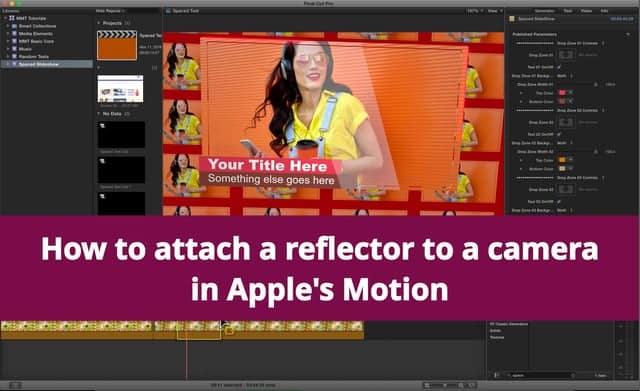The image size is (640, 391).
Task: Click the Drop Zone 03 image well
Action: point(566,189)
